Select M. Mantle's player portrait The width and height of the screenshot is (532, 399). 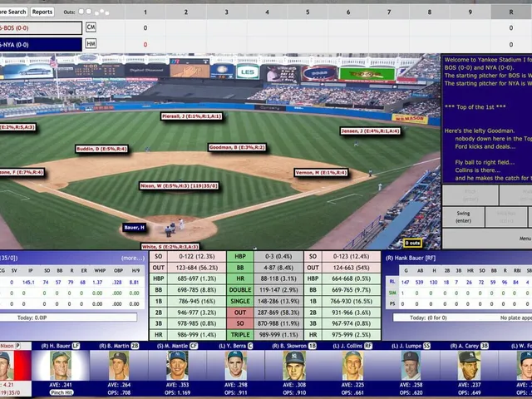pyautogui.click(x=177, y=365)
